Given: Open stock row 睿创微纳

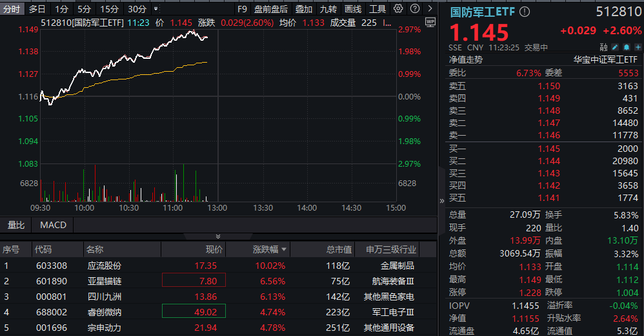Looking at the screenshot, I should click(x=217, y=312).
